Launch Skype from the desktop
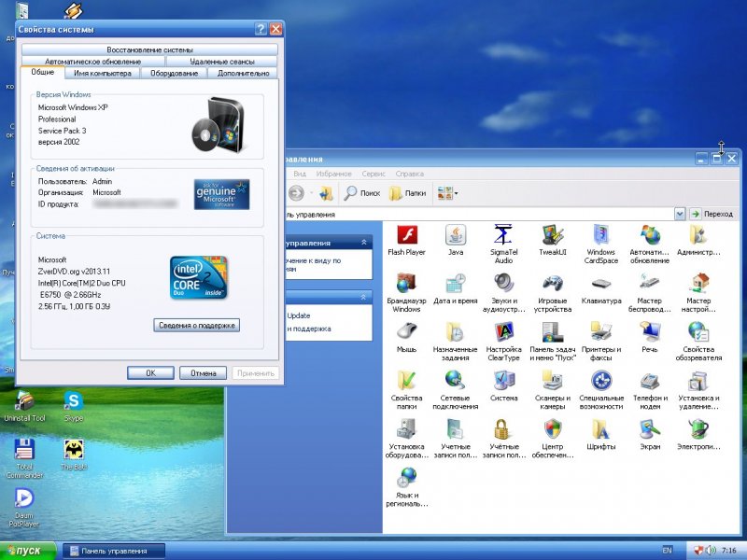Viewport: 747px width, 560px height. [x=74, y=406]
